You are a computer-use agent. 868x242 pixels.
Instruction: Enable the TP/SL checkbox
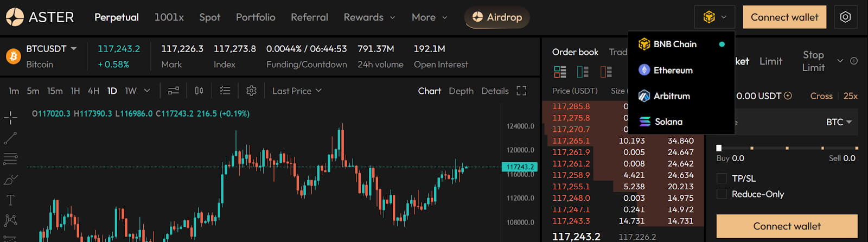(722, 178)
